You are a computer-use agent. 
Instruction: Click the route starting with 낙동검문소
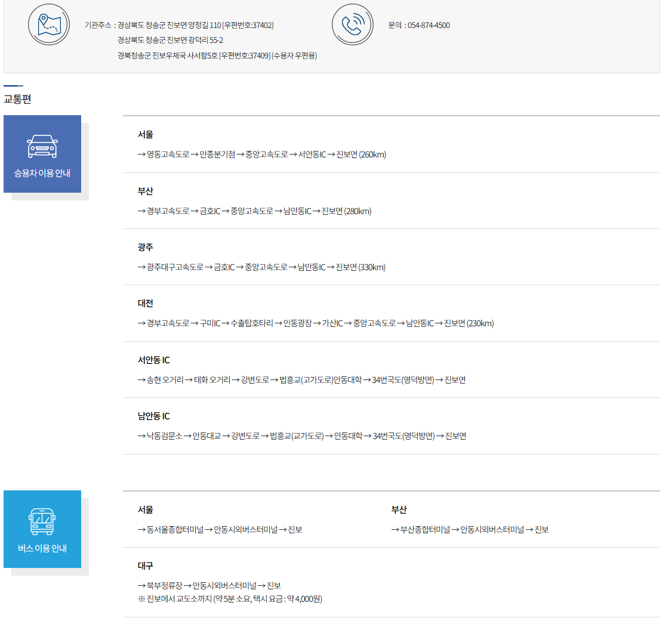302,436
